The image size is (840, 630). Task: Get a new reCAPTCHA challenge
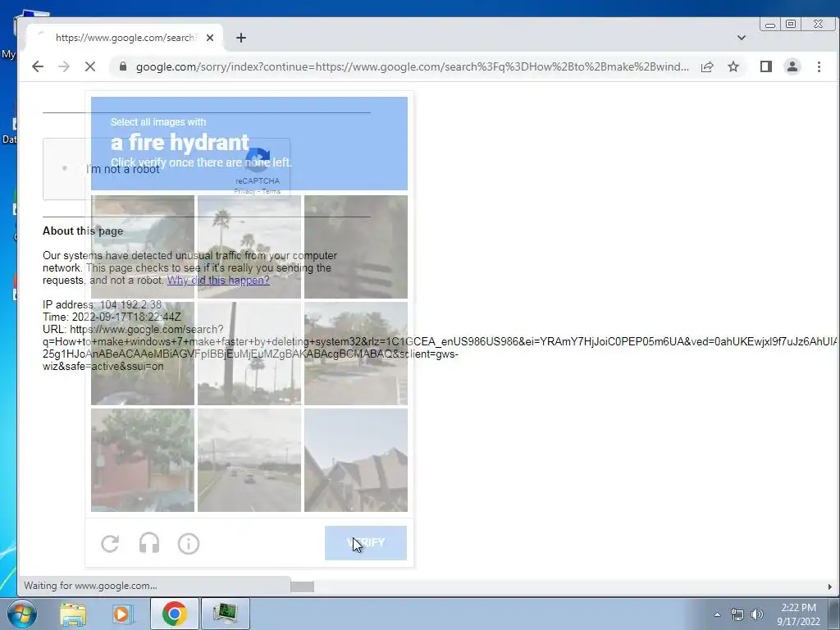coord(110,543)
